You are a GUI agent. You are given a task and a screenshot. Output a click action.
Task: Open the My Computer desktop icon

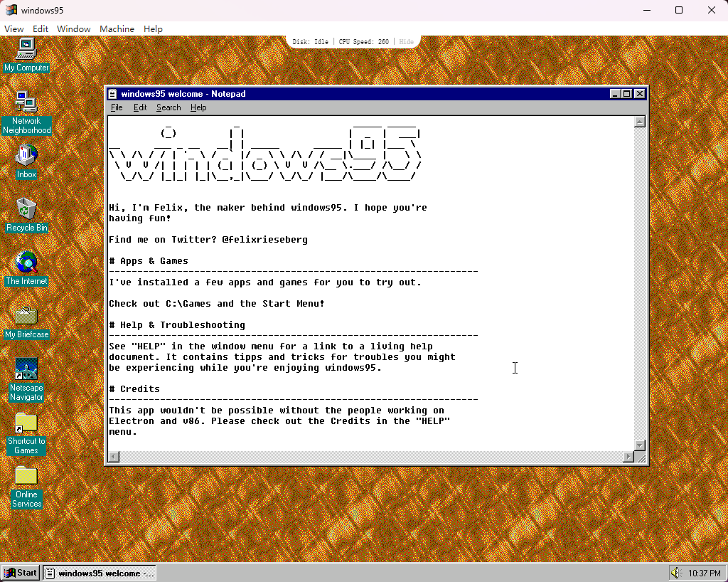click(26, 50)
